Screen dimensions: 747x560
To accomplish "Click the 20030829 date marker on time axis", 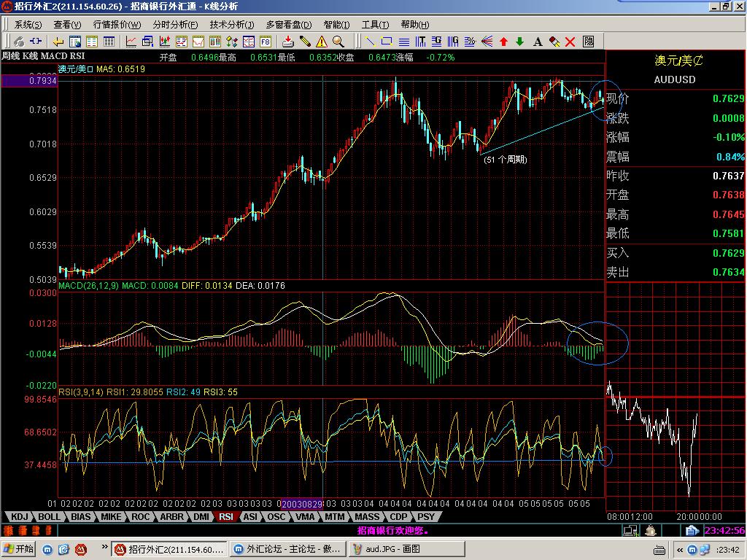I will pyautogui.click(x=302, y=503).
